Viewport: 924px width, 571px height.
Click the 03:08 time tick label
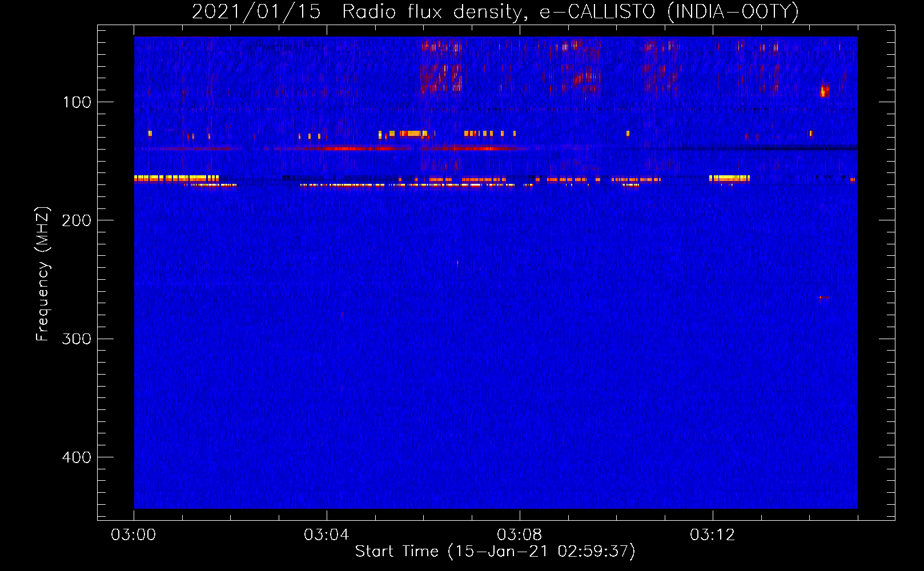pos(520,535)
